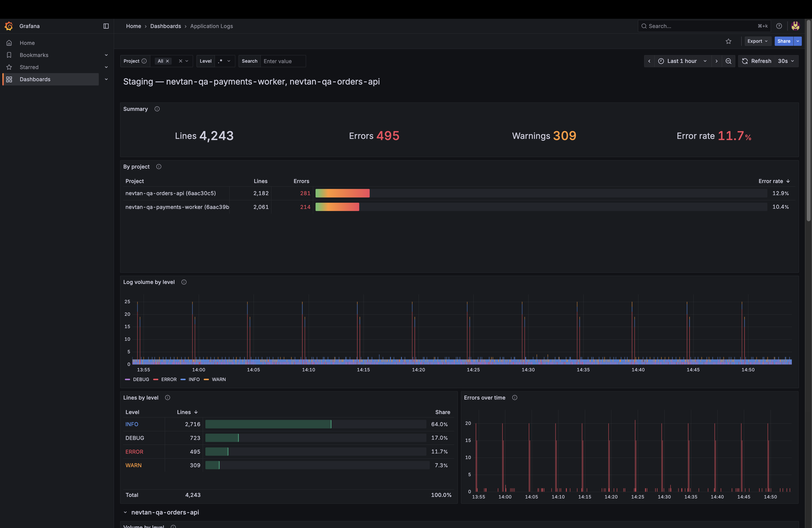
Task: Expand the Bookmarks sidebar section
Action: 106,55
